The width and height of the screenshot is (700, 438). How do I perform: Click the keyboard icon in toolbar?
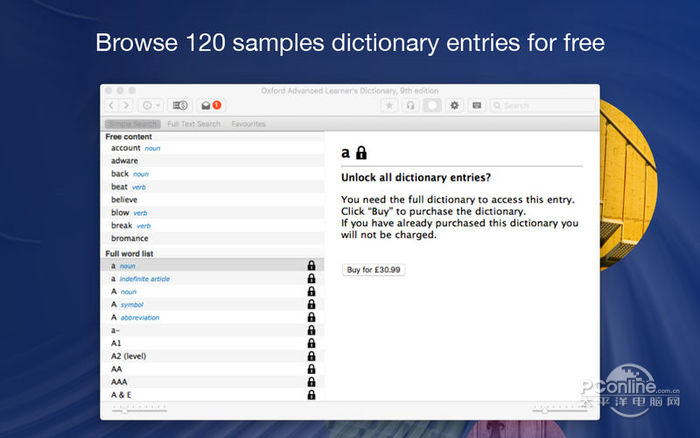477,105
